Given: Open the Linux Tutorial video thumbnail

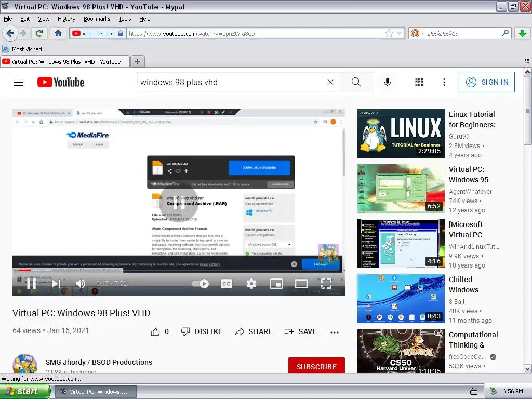Looking at the screenshot, I should click(401, 134).
